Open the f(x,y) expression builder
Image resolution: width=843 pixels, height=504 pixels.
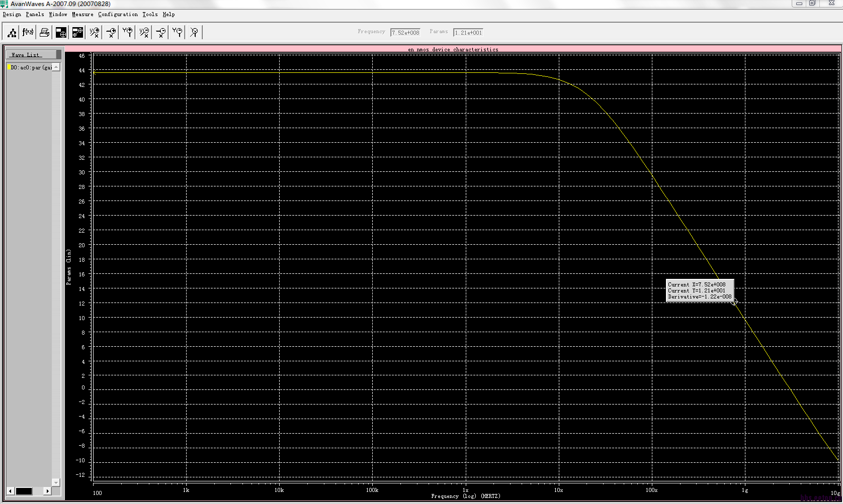point(28,33)
